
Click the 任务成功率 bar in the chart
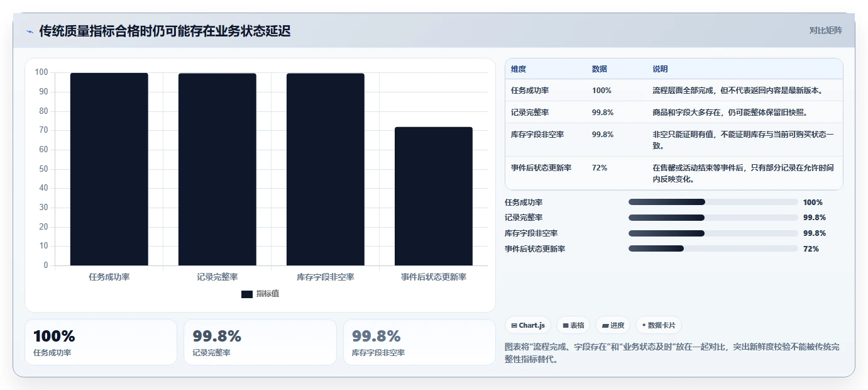[109, 169]
